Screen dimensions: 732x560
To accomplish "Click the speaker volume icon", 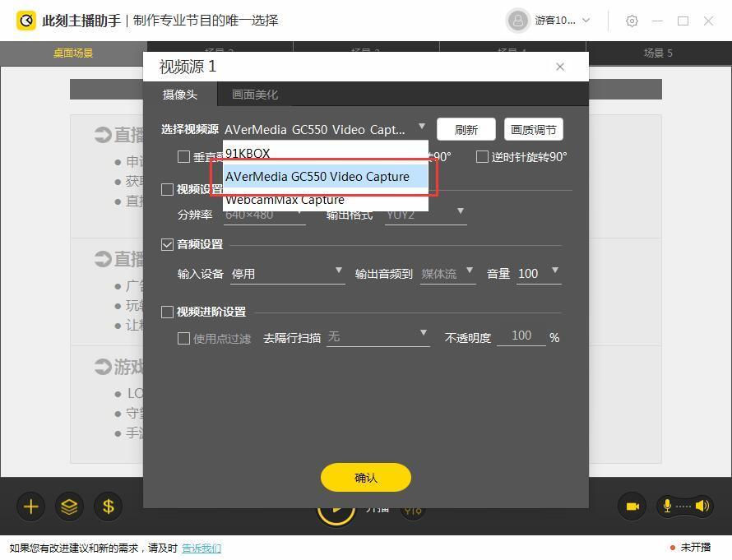I will click(702, 506).
